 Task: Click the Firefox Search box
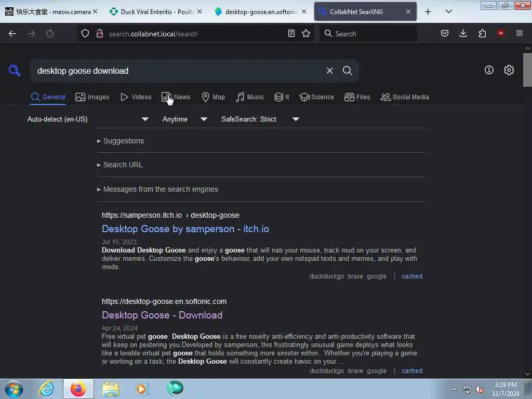tap(368, 34)
